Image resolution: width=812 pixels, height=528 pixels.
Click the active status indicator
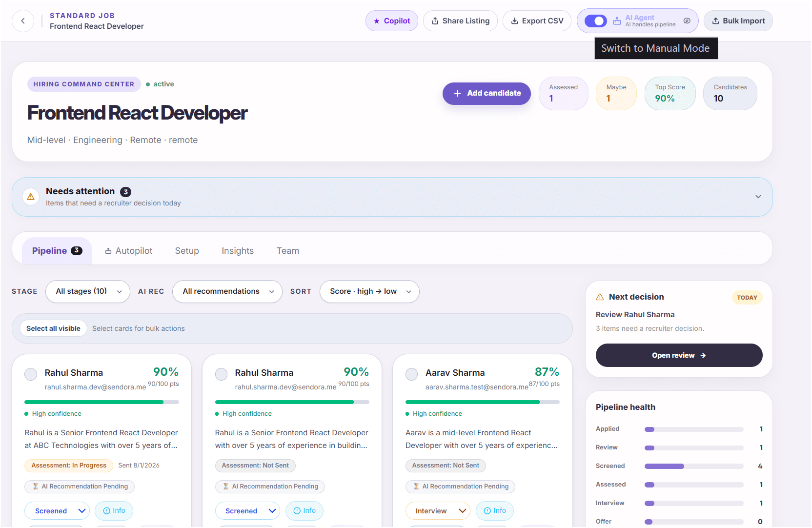160,84
